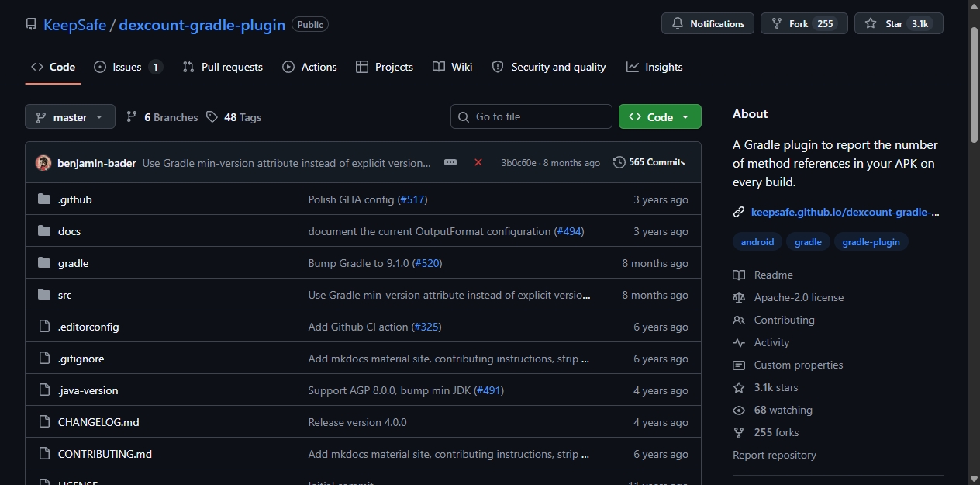Click benjamin-bader avatar image
The image size is (980, 485).
tap(43, 163)
